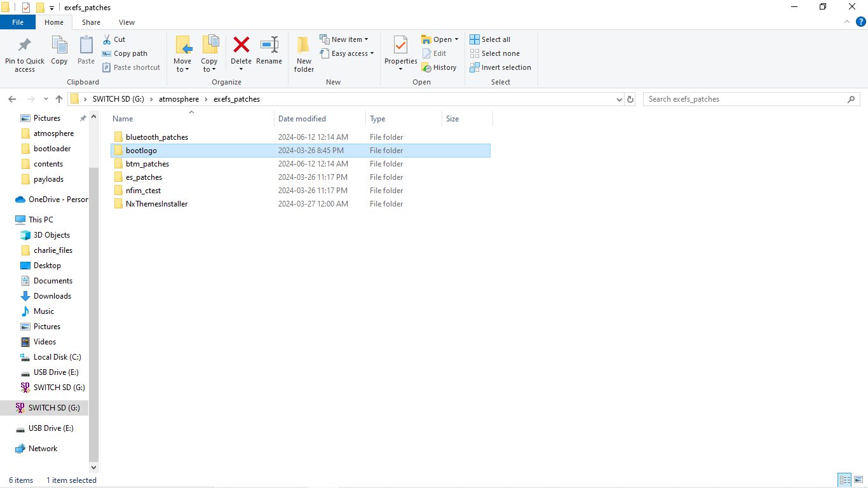
Task: Switch to the View ribbon tab
Action: [x=126, y=22]
